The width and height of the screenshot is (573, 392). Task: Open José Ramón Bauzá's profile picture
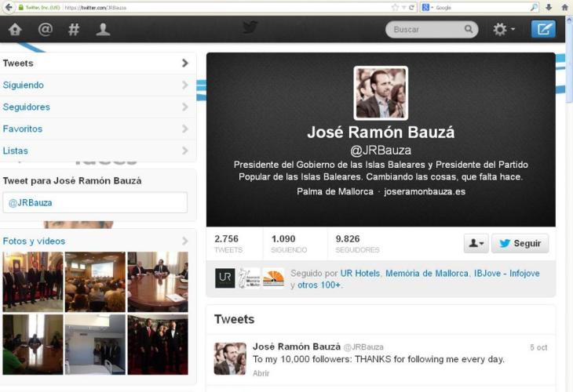point(381,93)
